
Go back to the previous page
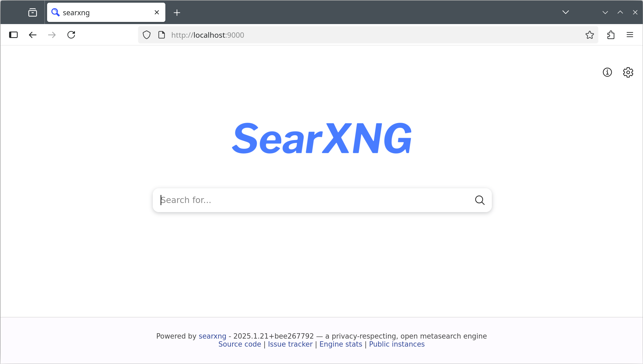coord(33,35)
